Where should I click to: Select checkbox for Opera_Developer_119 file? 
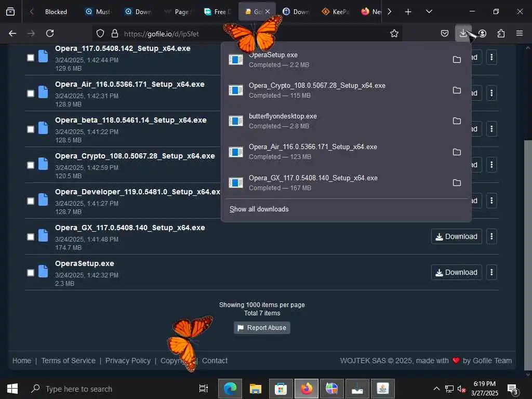pos(31,201)
